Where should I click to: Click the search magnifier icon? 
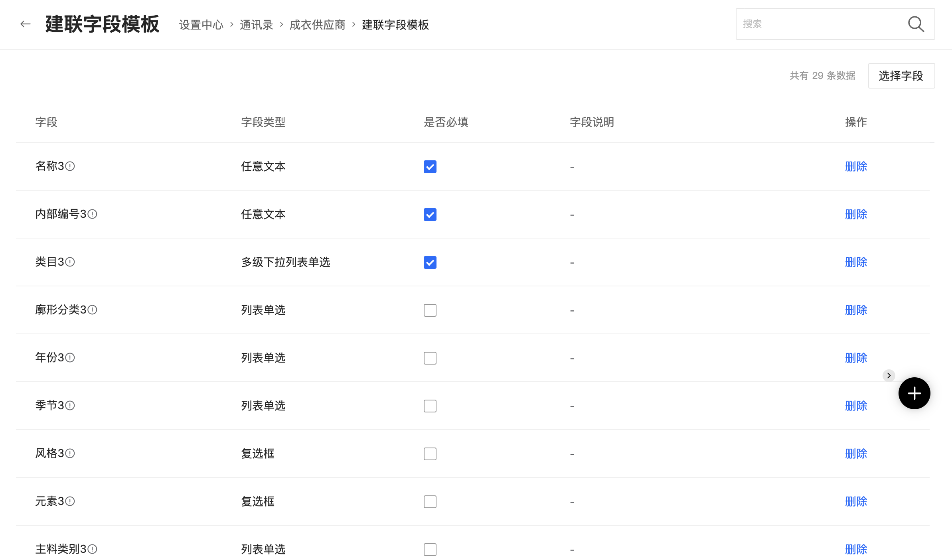click(x=916, y=24)
